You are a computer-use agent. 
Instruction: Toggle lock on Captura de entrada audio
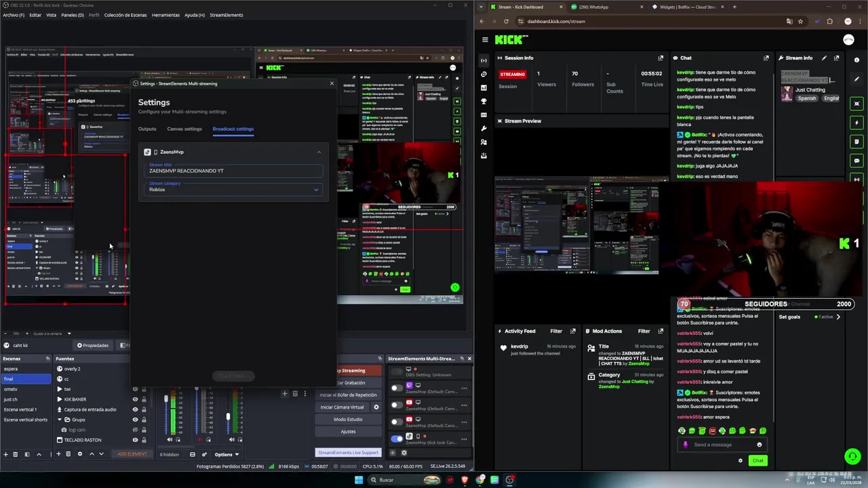pos(144,409)
